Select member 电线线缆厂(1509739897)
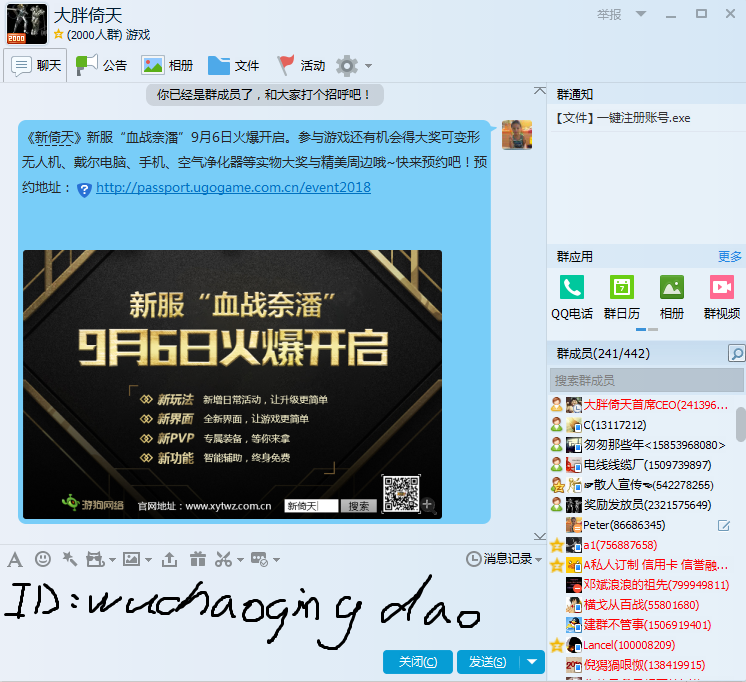Viewport: 746px width, 682px height. (642, 465)
